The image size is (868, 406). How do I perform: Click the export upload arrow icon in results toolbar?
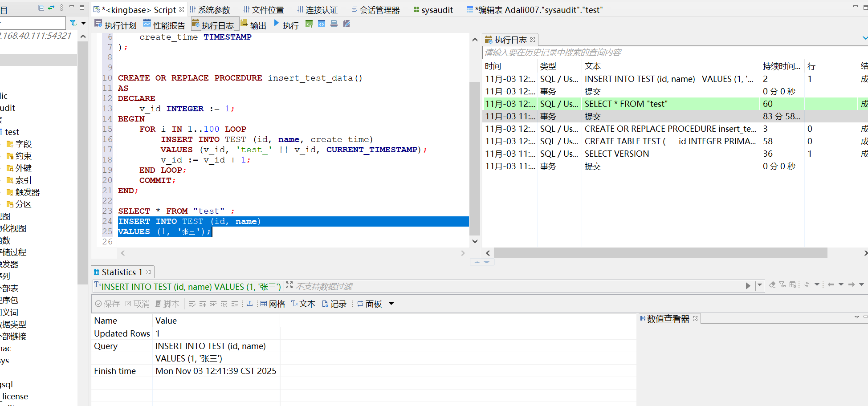tap(250, 304)
